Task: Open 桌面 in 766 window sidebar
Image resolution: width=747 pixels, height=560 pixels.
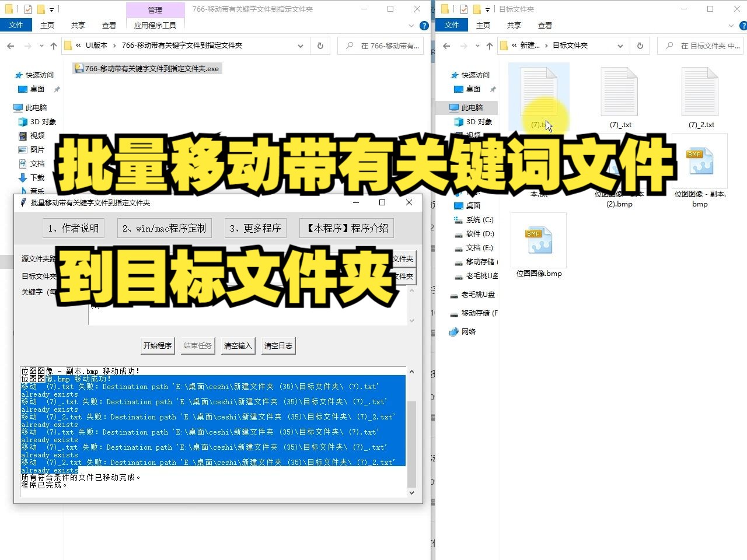Action: point(32,89)
